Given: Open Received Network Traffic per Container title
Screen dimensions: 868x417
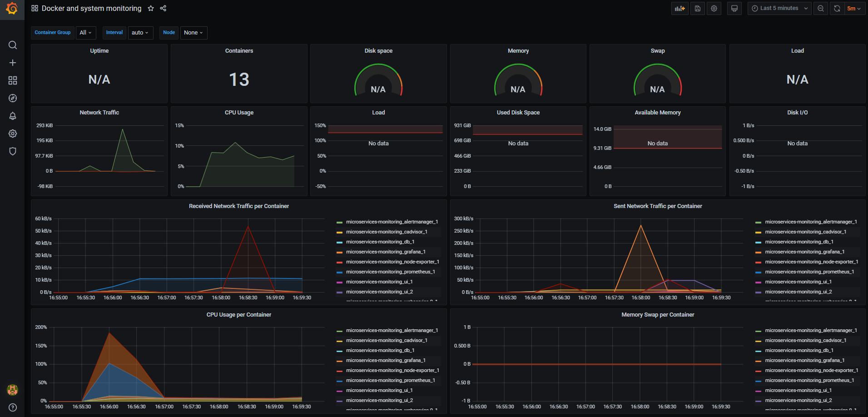Looking at the screenshot, I should tap(239, 206).
